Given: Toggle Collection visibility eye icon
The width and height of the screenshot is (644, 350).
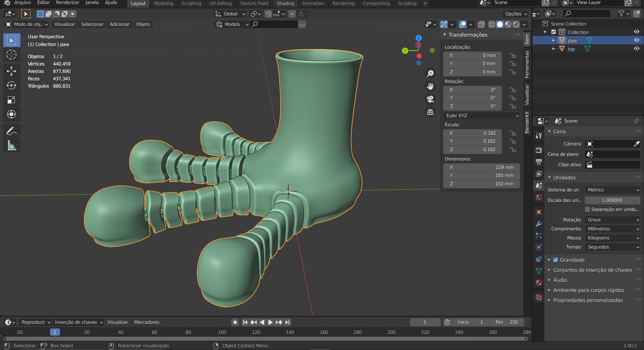Looking at the screenshot, I should point(636,32).
